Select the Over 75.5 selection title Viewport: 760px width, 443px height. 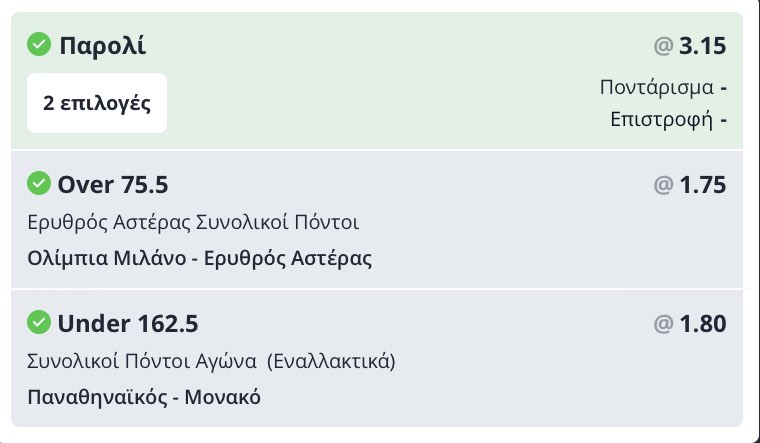coord(113,185)
